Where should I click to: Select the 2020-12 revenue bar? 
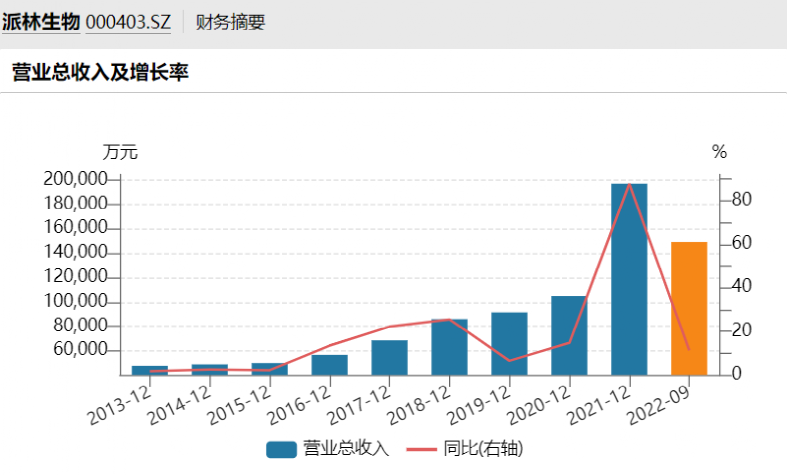pyautogui.click(x=569, y=336)
